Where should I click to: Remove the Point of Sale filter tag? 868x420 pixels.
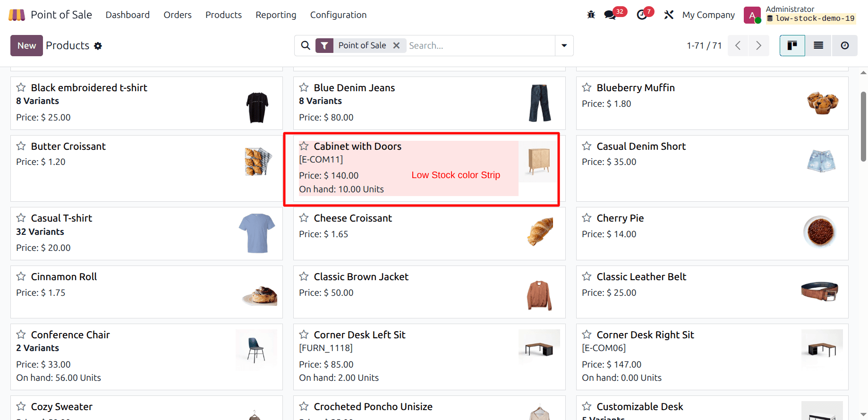pos(397,45)
